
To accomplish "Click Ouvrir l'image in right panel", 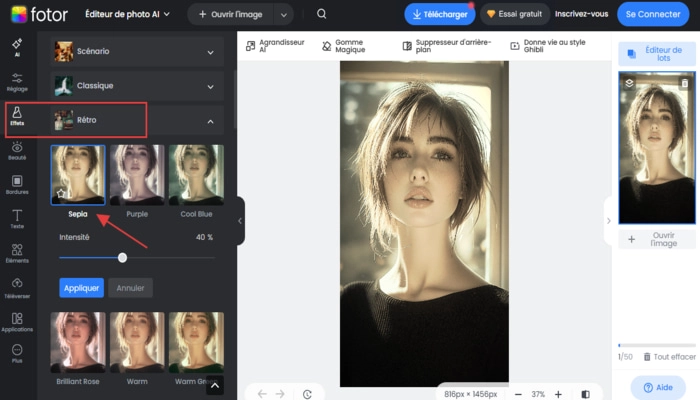I will [657, 239].
